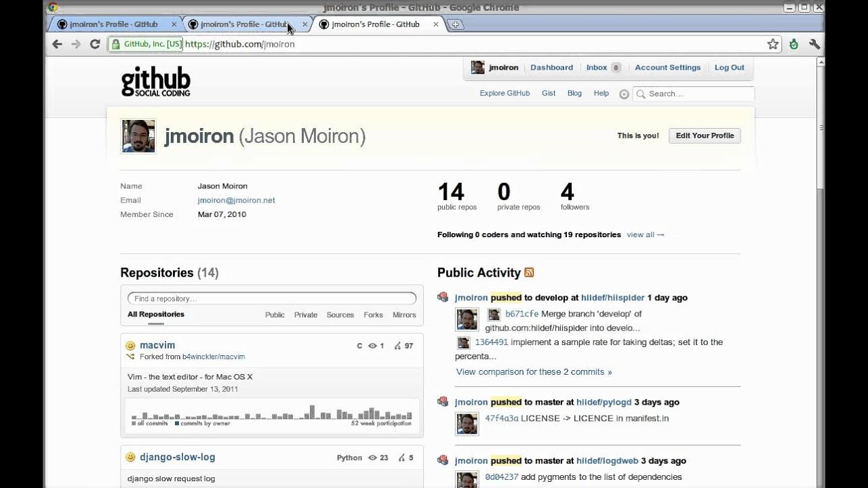Click the green GitHub, Inc. SSL badge
The width and height of the screenshot is (868, 488).
point(145,44)
